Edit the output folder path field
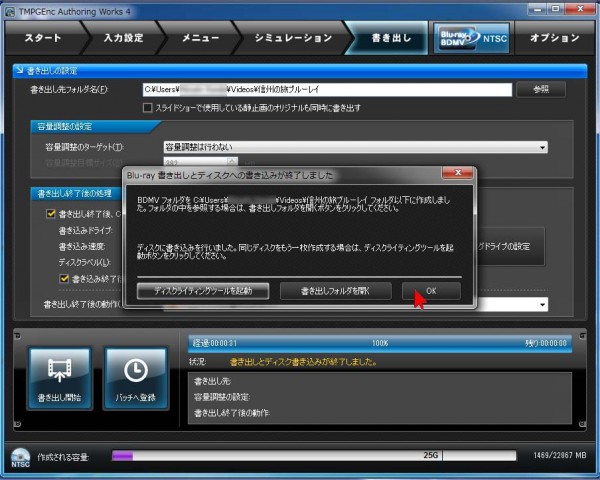 [x=327, y=90]
